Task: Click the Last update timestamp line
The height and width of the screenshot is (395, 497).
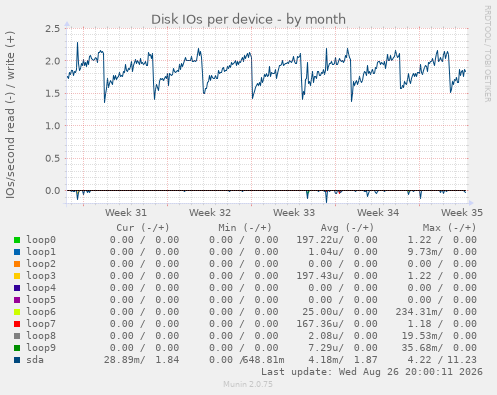Action: 372,372
